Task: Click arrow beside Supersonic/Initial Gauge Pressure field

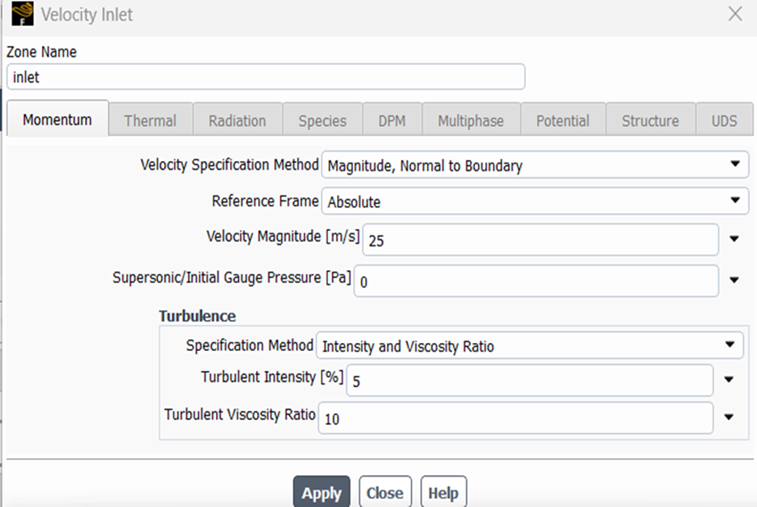Action: pyautogui.click(x=735, y=281)
